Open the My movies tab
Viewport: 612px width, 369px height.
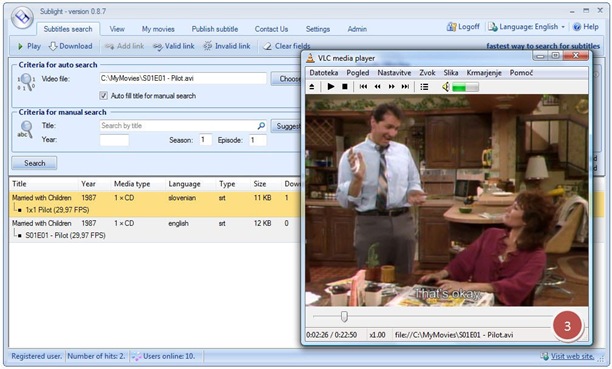coord(158,29)
